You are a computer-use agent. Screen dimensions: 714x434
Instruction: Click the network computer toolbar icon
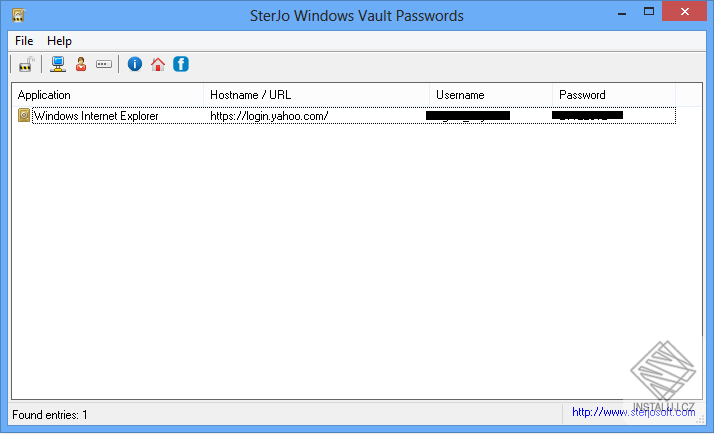(x=58, y=65)
